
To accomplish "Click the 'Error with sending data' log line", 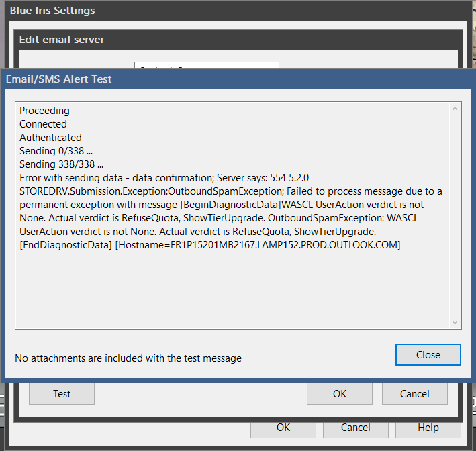I will coord(164,178).
